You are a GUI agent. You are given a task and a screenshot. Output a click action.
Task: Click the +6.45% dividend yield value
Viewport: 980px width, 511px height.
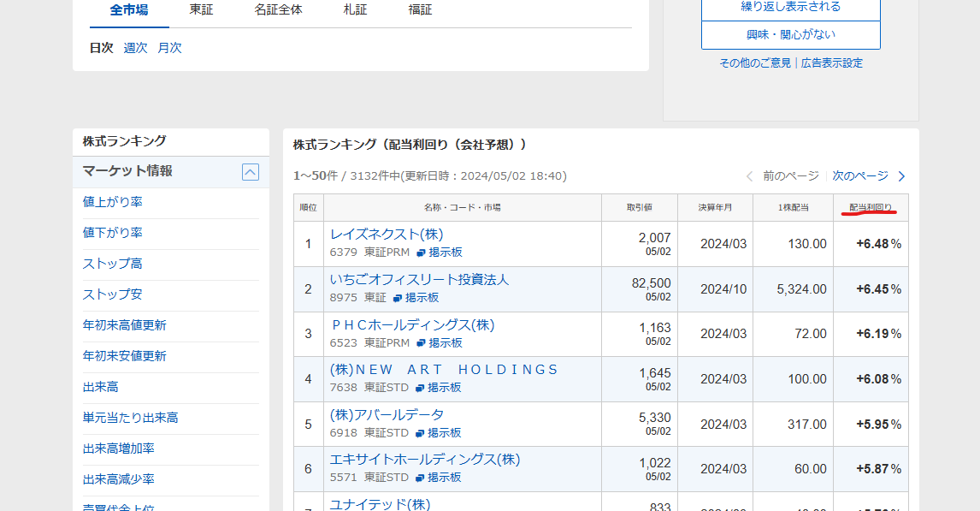pos(879,289)
